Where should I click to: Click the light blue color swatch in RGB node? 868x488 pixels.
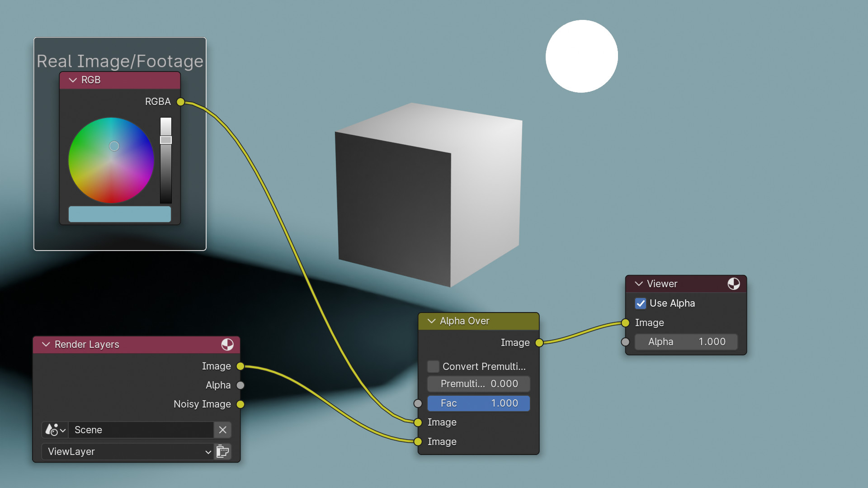[x=120, y=214]
